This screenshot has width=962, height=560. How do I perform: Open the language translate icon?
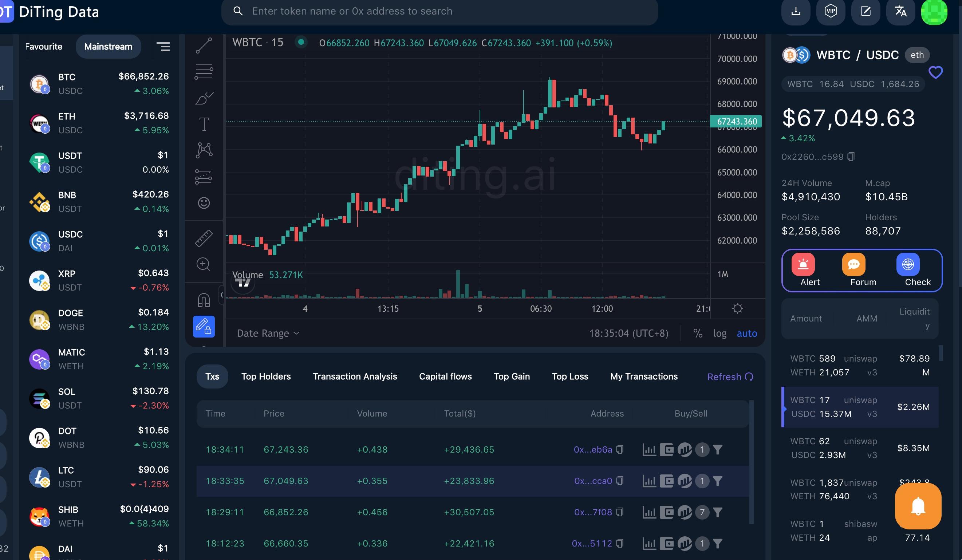[x=901, y=11]
